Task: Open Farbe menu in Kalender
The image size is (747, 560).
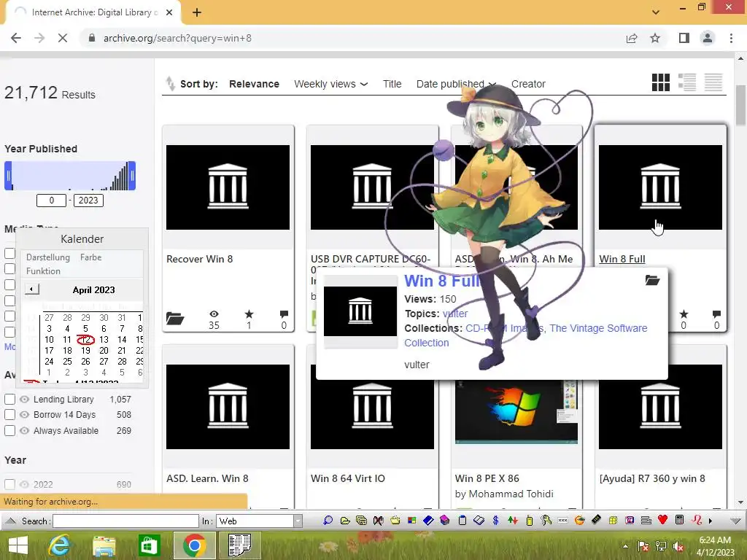Action: pos(90,257)
